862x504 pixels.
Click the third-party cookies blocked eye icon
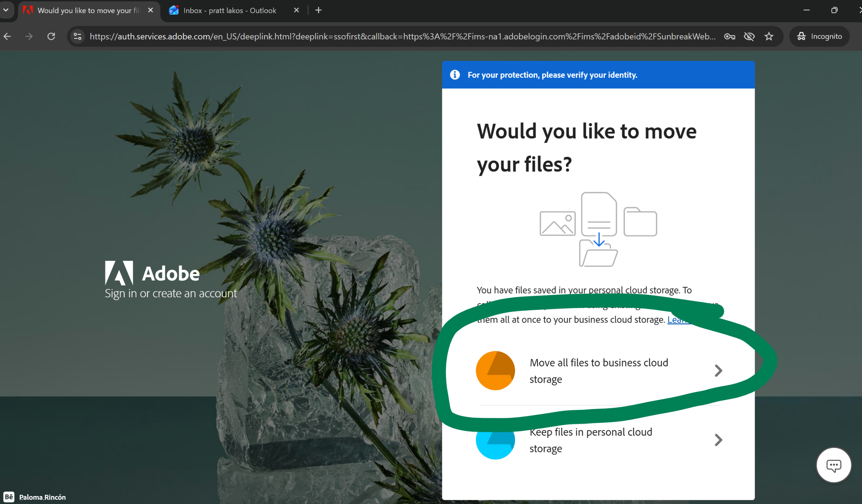[749, 36]
